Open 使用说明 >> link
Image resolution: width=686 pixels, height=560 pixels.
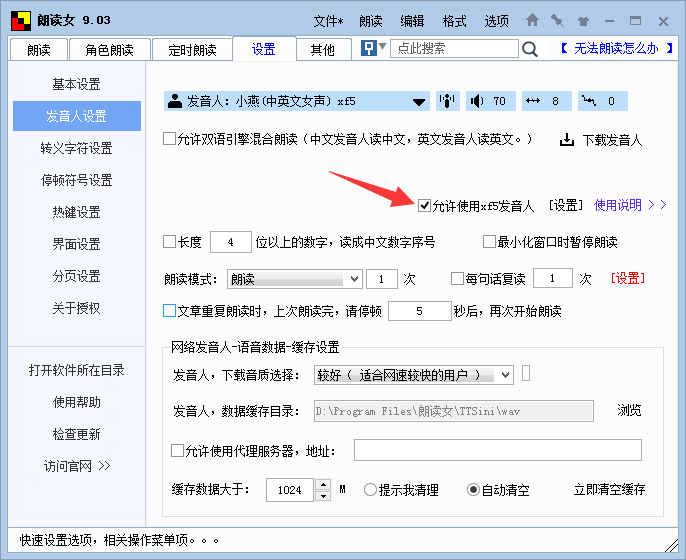pyautogui.click(x=630, y=205)
